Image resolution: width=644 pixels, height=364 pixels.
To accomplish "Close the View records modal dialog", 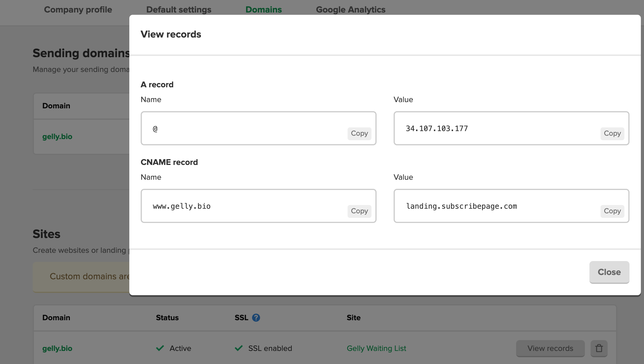I will [x=609, y=272].
